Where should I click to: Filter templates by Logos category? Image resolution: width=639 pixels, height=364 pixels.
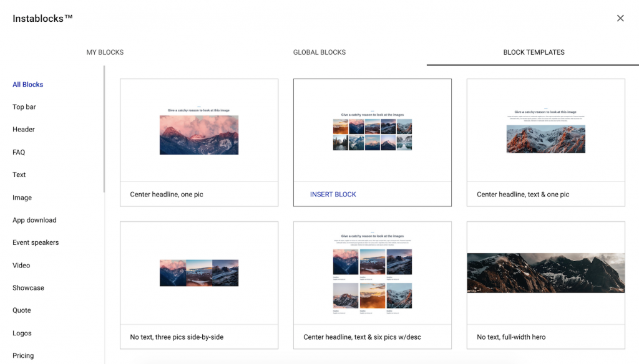click(x=22, y=333)
